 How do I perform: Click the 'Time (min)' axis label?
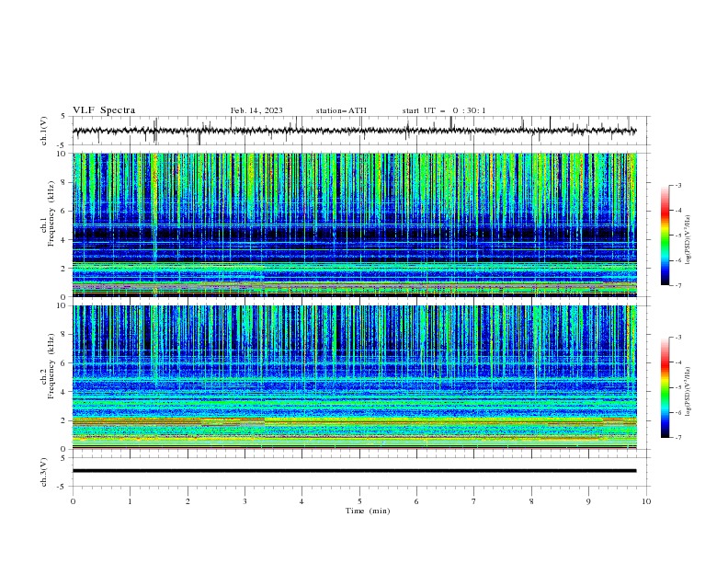(368, 511)
